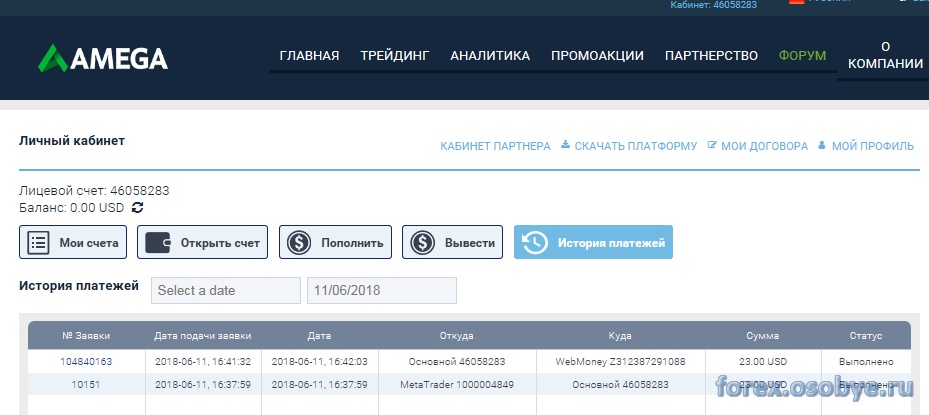Click edit icon beside МОИ ДОГОВОРА
929x415 pixels.
712,144
